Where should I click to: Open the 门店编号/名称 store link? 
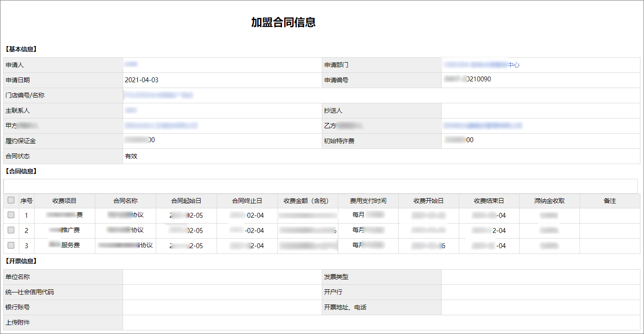[x=157, y=95]
